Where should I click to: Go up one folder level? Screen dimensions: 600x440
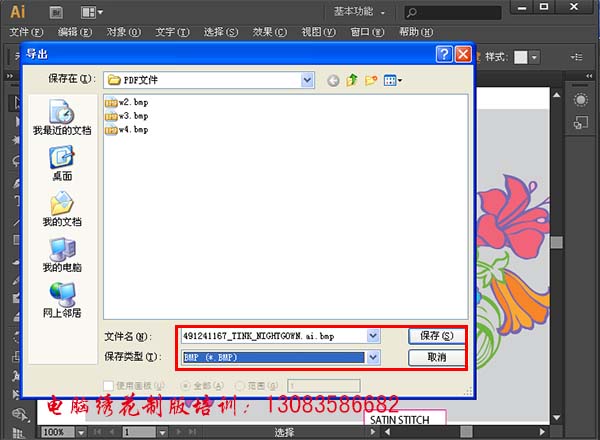pyautogui.click(x=352, y=80)
